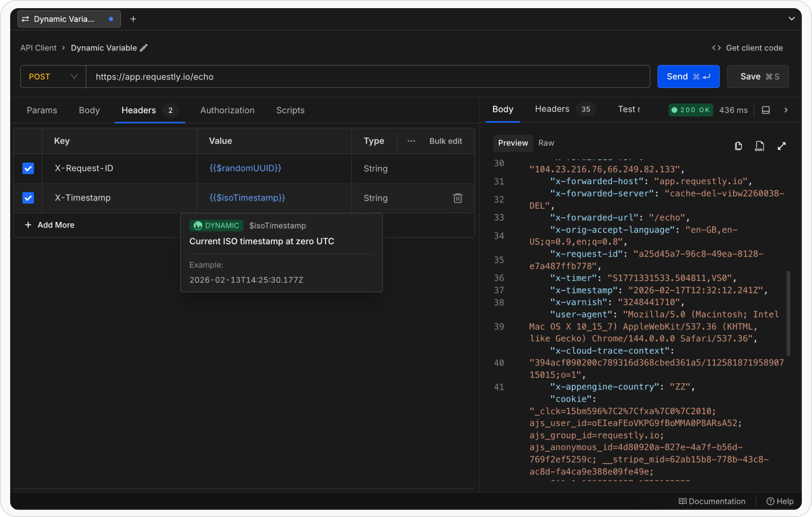812x517 pixels.
Task: Disable the X-Timestamp header checkbox
Action: [x=28, y=198]
